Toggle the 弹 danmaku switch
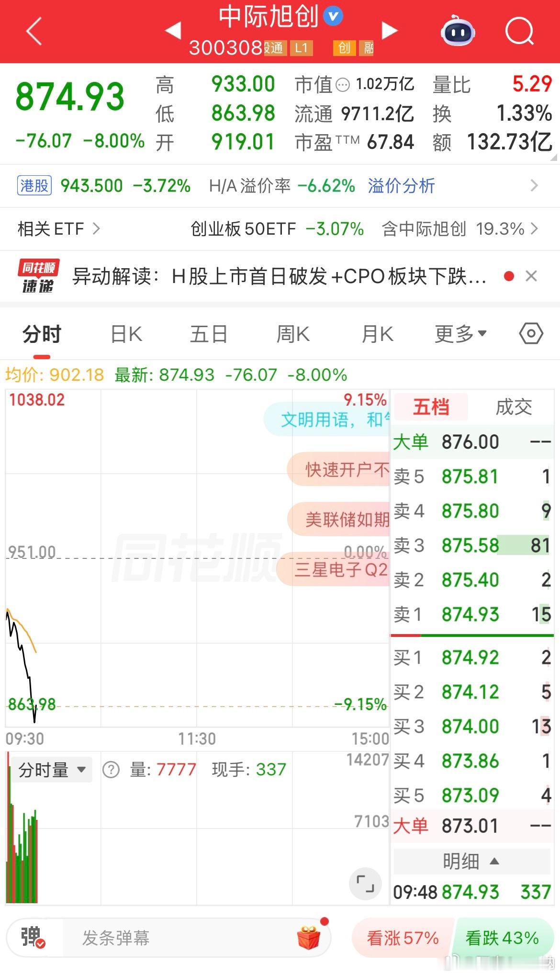This screenshot has height=976, width=560. coord(33,937)
